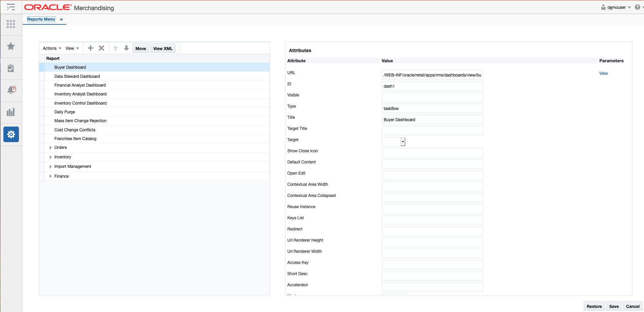Viewport: 644px width, 312px height.
Task: Move Buyer Dashboard up with the up arrow
Action: [115, 48]
